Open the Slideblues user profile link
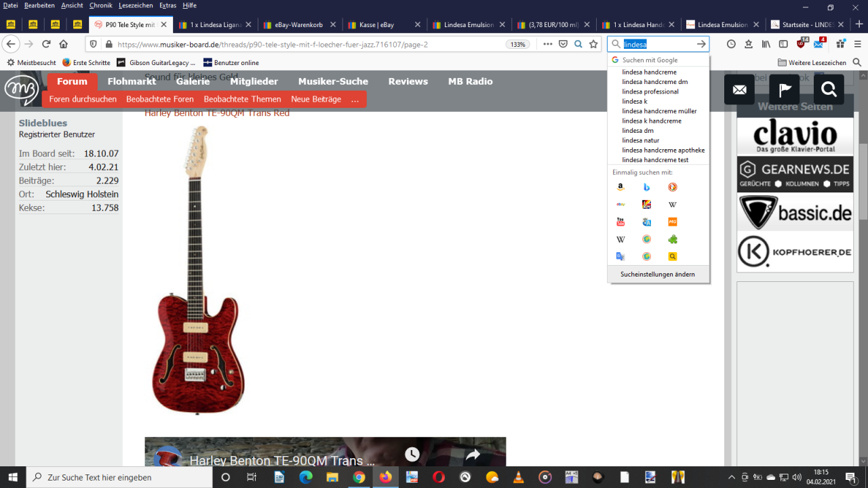 pos(43,123)
